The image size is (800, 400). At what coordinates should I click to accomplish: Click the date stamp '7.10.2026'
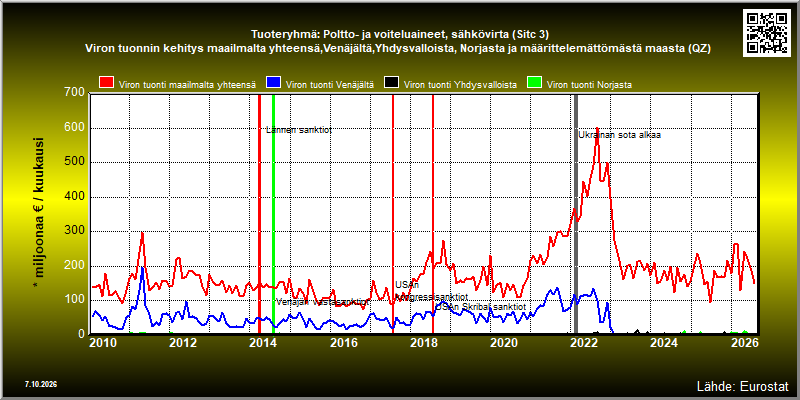pos(41,384)
